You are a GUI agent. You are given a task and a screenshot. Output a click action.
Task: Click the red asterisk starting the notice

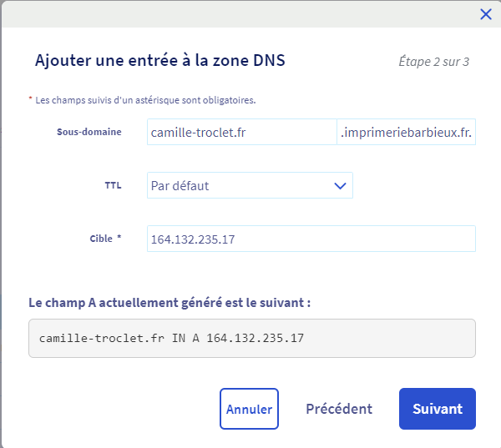31,99
